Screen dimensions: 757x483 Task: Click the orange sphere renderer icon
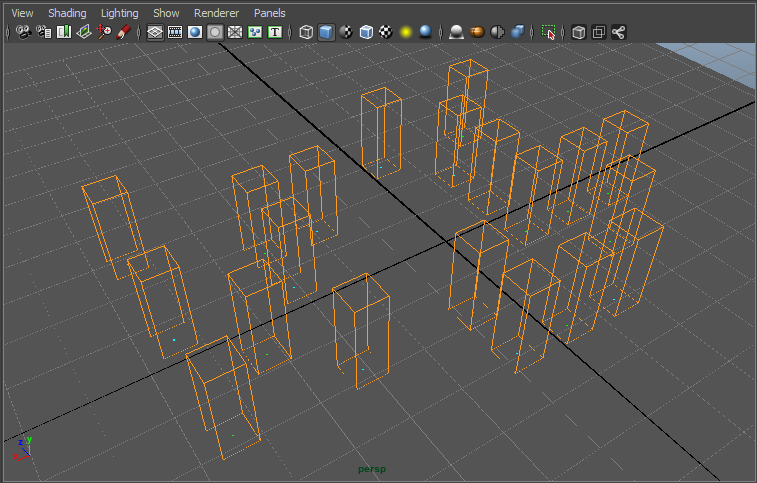tap(477, 32)
